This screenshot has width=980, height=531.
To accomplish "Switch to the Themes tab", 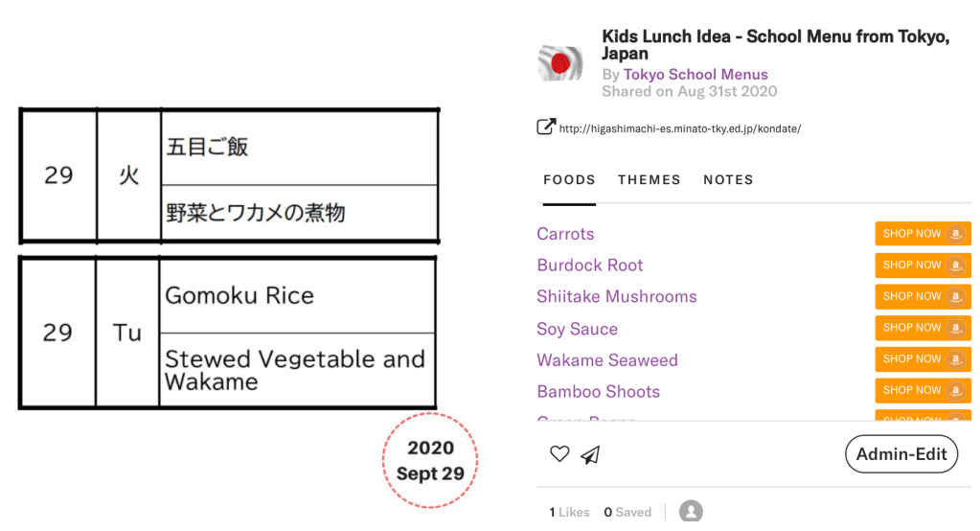I will point(649,180).
